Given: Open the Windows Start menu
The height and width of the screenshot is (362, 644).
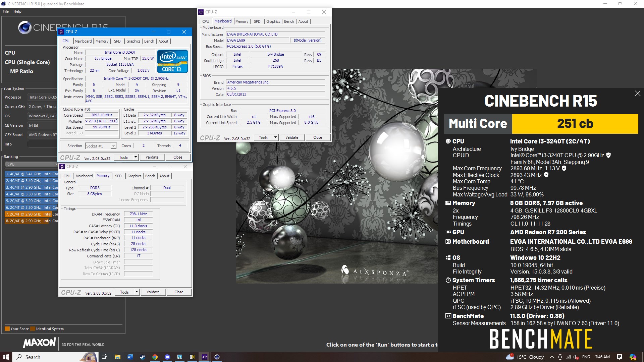Looking at the screenshot, I should click(x=6, y=357).
